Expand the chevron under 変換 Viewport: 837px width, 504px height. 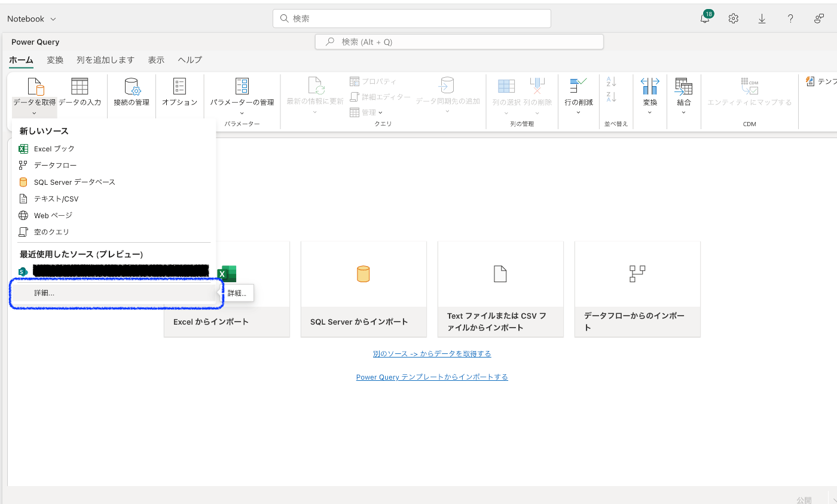tap(650, 112)
